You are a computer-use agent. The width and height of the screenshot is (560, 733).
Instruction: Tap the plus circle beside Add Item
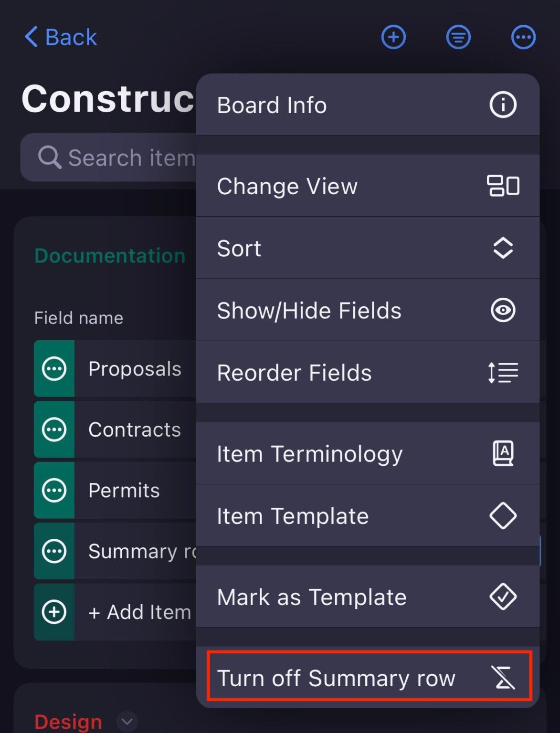pos(54,612)
